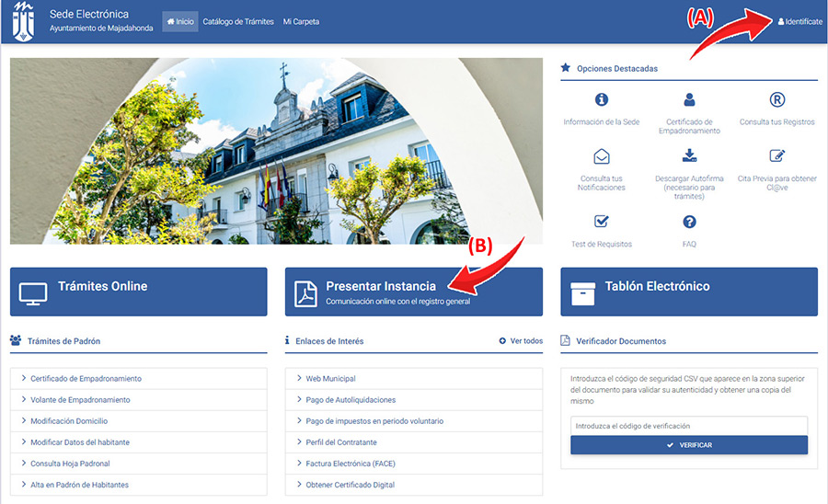Click the Descargar Autofirma download icon

point(689,155)
